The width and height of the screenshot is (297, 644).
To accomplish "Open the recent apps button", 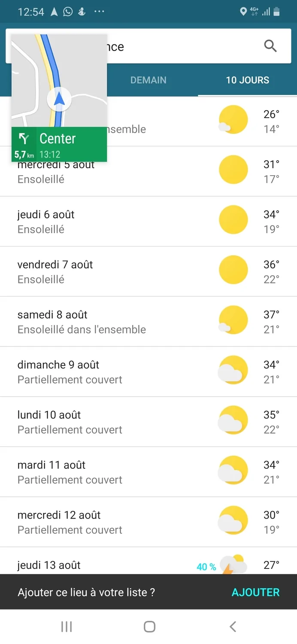I will point(67,627).
